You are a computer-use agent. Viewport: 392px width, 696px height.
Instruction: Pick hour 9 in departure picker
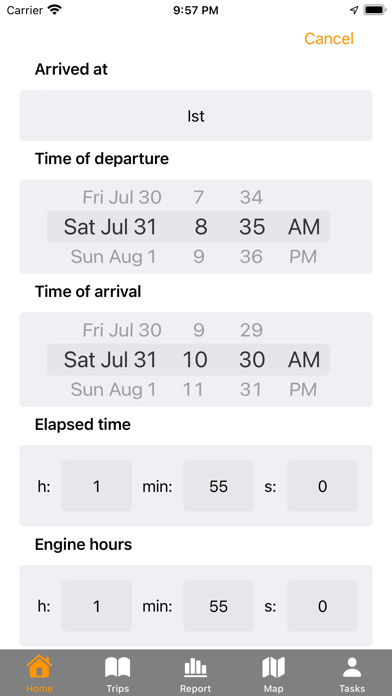199,257
